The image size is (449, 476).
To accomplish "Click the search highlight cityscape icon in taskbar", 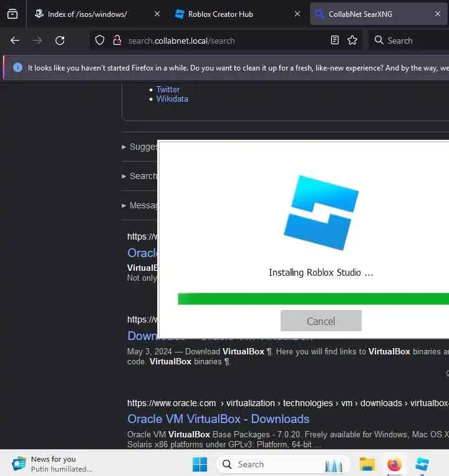I will point(334,465).
